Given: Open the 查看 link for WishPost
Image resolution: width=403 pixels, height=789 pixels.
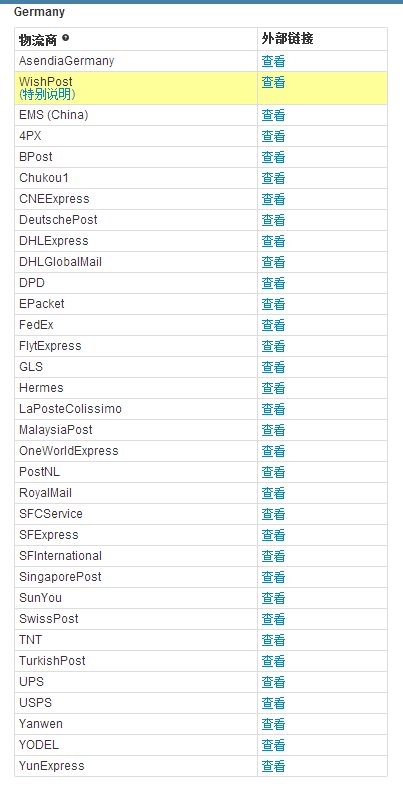Looking at the screenshot, I should [273, 83].
